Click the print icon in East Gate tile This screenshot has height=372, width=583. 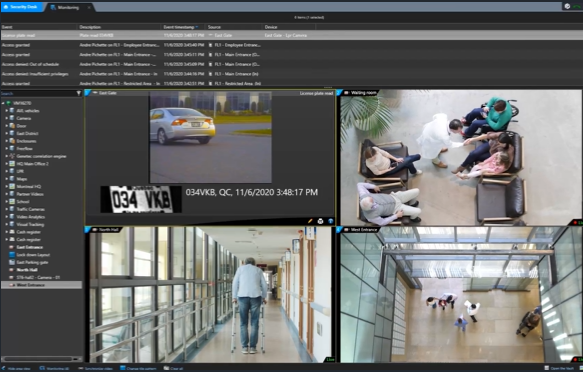click(x=321, y=221)
